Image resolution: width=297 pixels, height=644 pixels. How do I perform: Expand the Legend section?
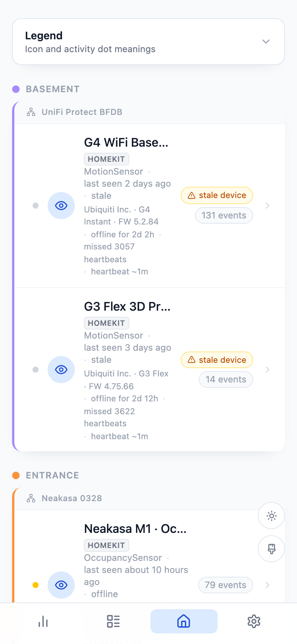click(x=266, y=42)
